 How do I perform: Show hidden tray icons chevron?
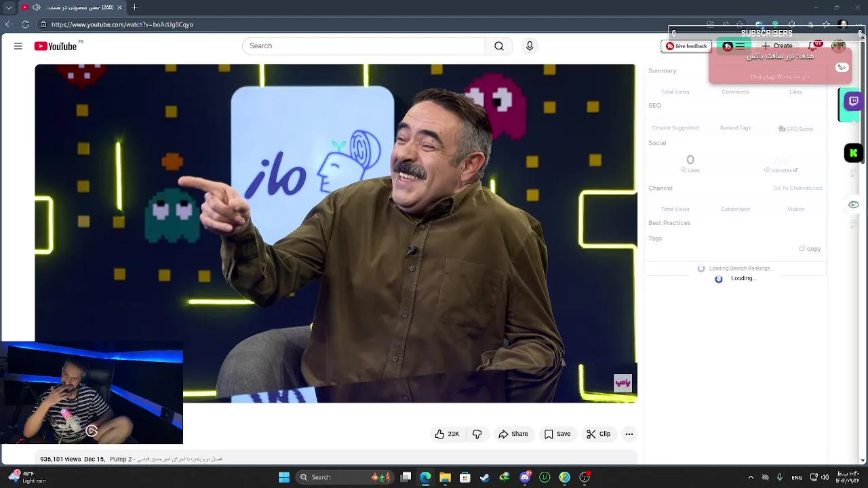click(x=751, y=477)
